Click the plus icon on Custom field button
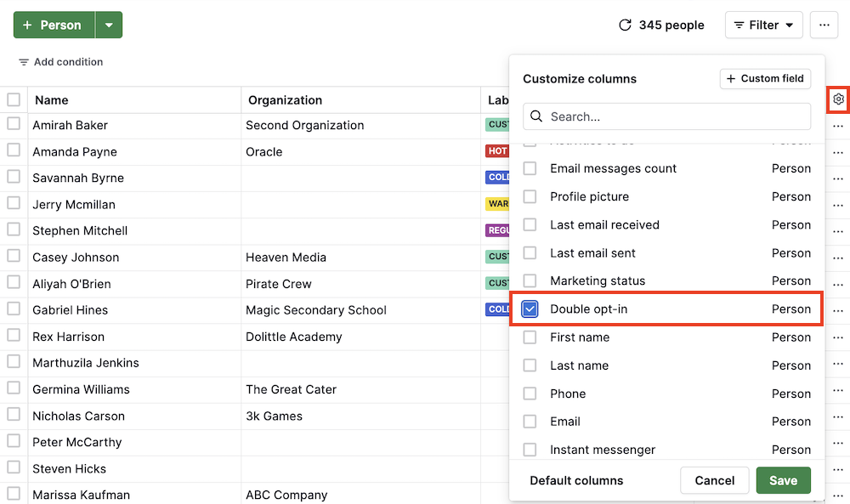This screenshot has width=850, height=504. pyautogui.click(x=731, y=79)
